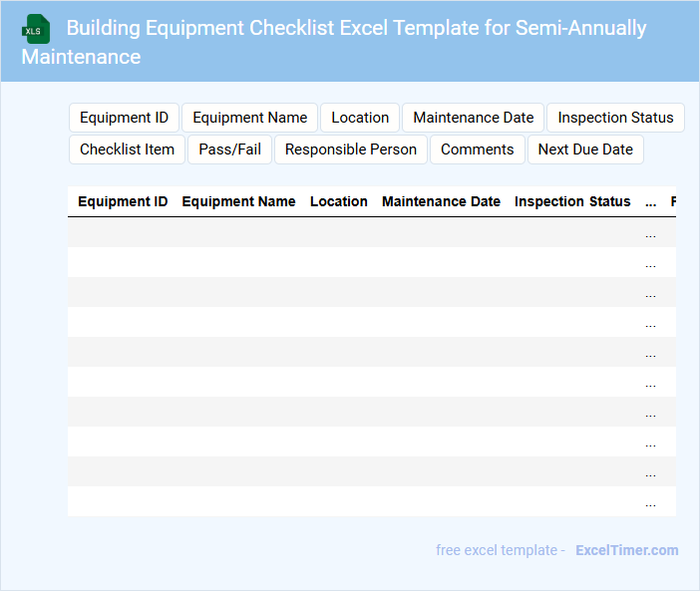Select the Responsible Person tag
Image resolution: width=700 pixels, height=591 pixels.
[x=351, y=149]
